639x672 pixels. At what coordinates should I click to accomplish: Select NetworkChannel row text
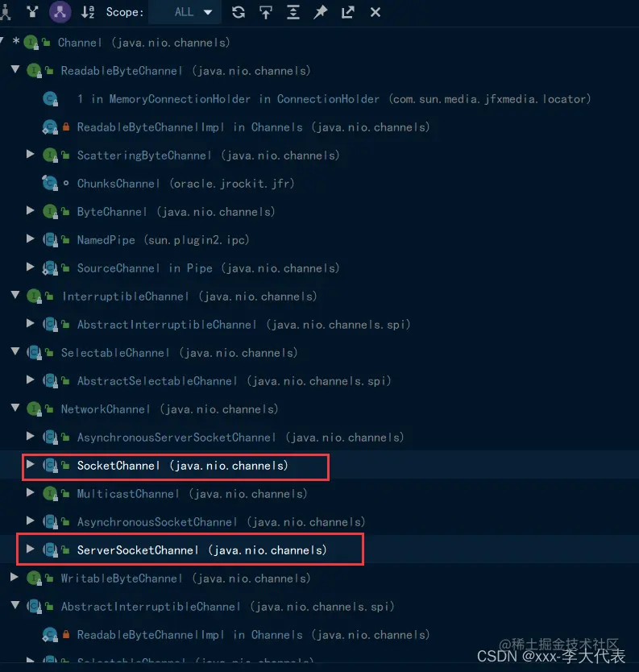(x=170, y=409)
